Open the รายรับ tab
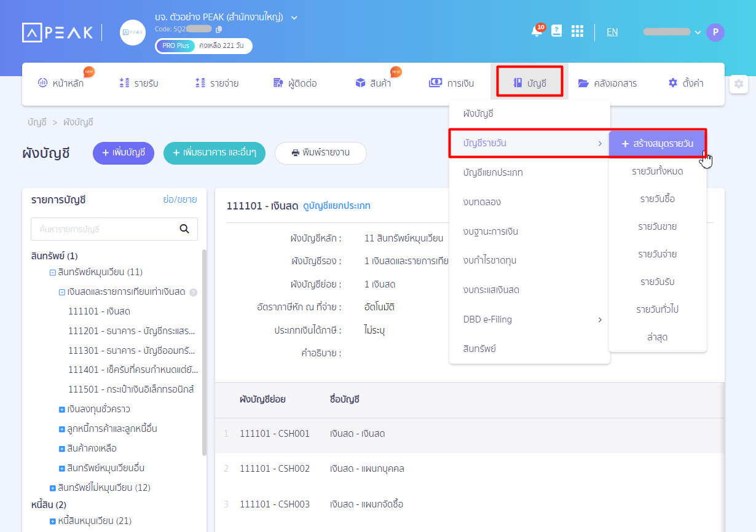 139,83
